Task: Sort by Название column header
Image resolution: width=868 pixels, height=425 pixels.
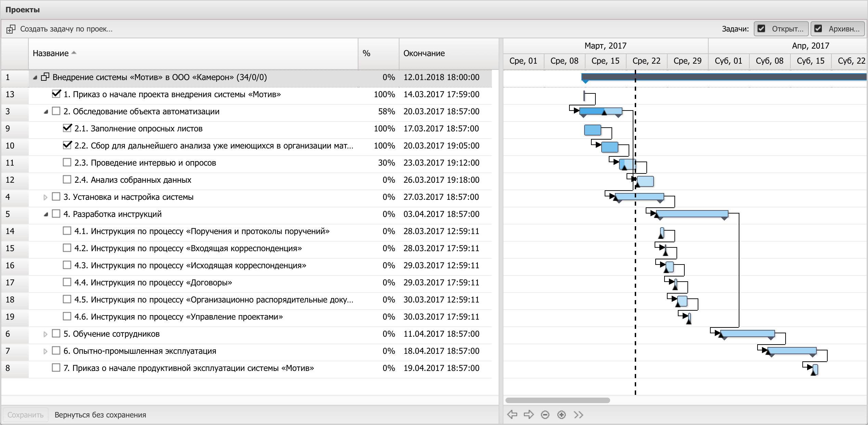Action: point(193,53)
